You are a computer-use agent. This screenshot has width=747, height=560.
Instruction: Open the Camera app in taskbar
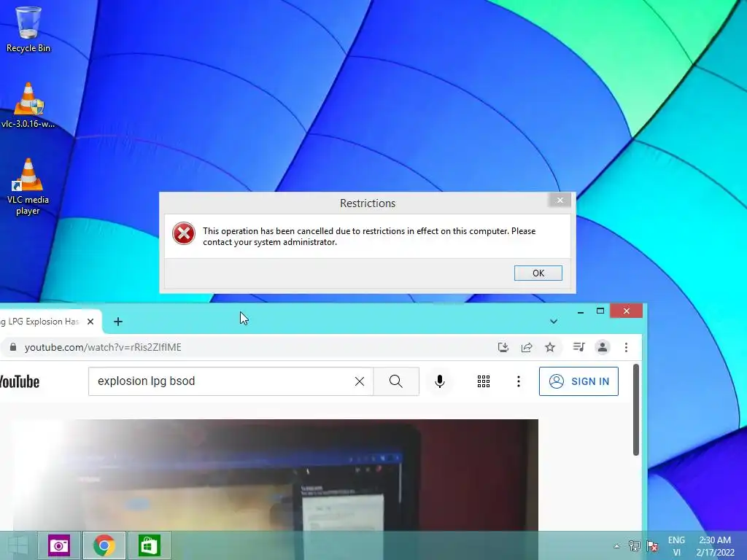click(59, 545)
